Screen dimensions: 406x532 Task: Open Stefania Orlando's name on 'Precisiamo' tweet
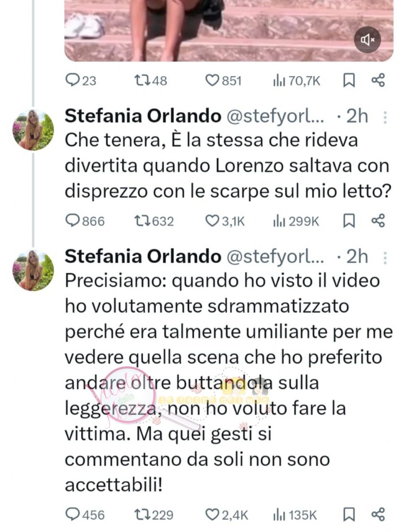pyautogui.click(x=143, y=256)
